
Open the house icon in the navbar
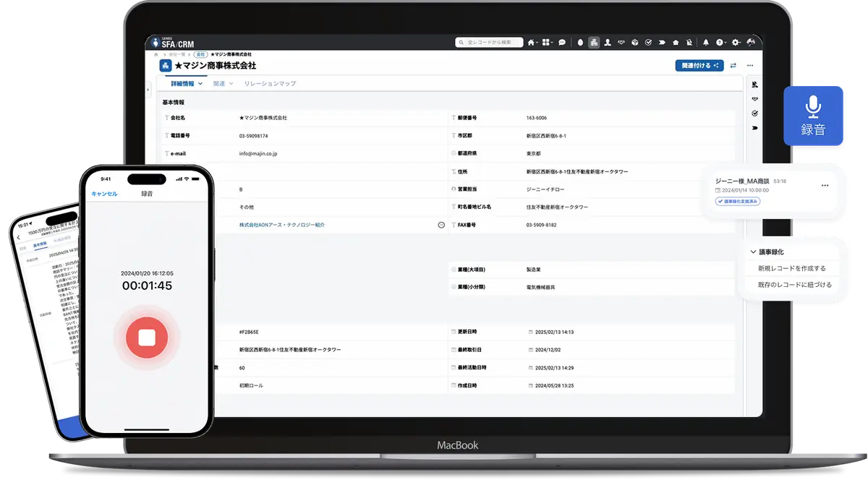coord(676,43)
